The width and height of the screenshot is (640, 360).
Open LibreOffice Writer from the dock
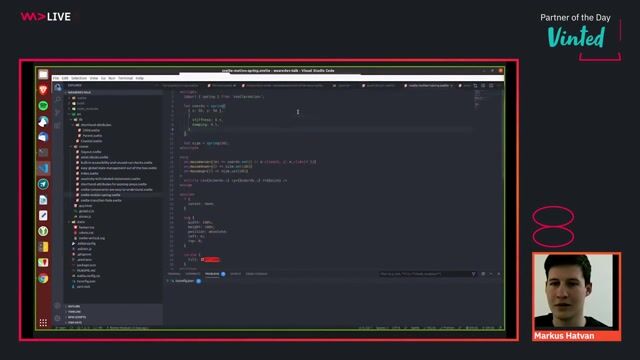(x=43, y=200)
